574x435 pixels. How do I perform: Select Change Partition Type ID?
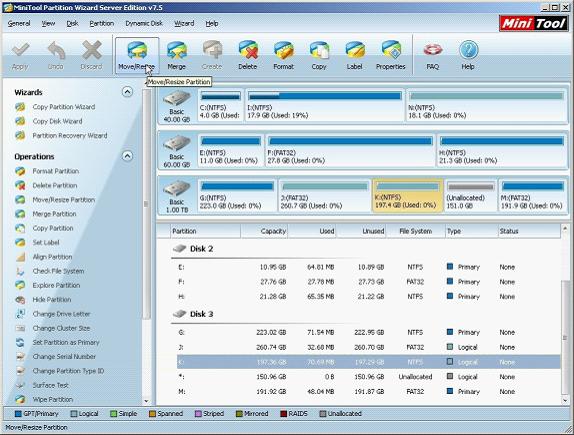68,371
